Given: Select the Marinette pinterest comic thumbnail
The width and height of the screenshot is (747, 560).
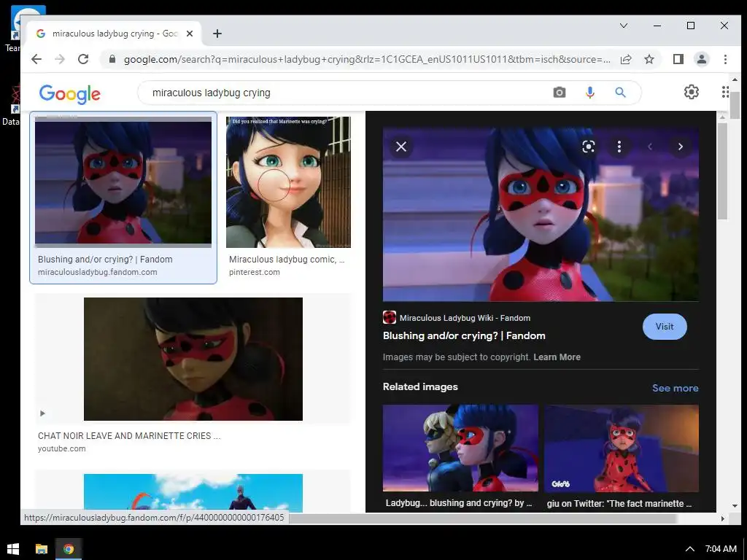Looking at the screenshot, I should coord(288,182).
